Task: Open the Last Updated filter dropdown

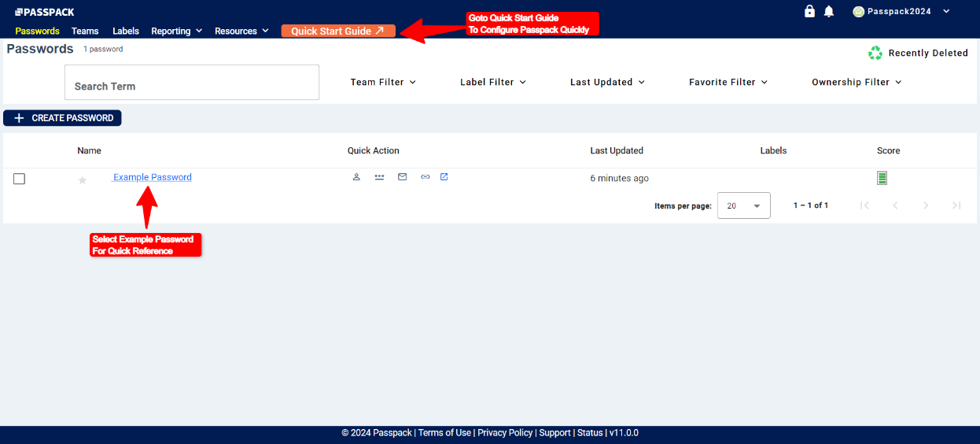Action: pos(607,82)
